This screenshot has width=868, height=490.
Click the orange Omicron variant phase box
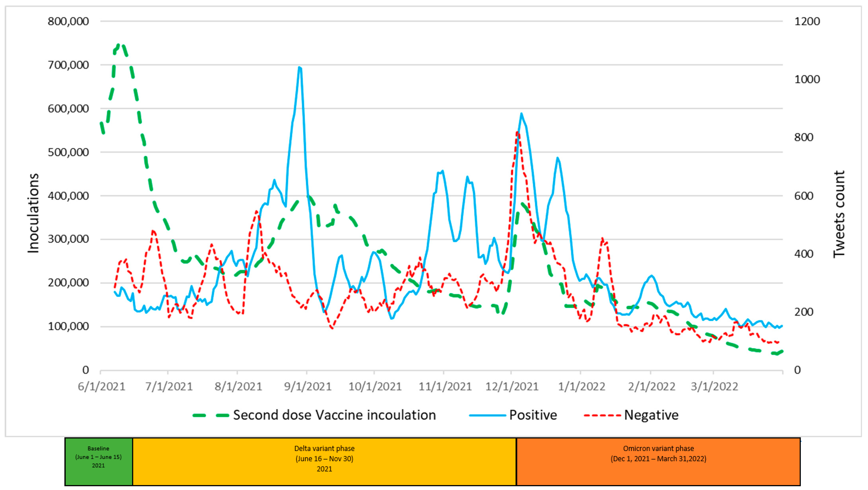(x=658, y=461)
